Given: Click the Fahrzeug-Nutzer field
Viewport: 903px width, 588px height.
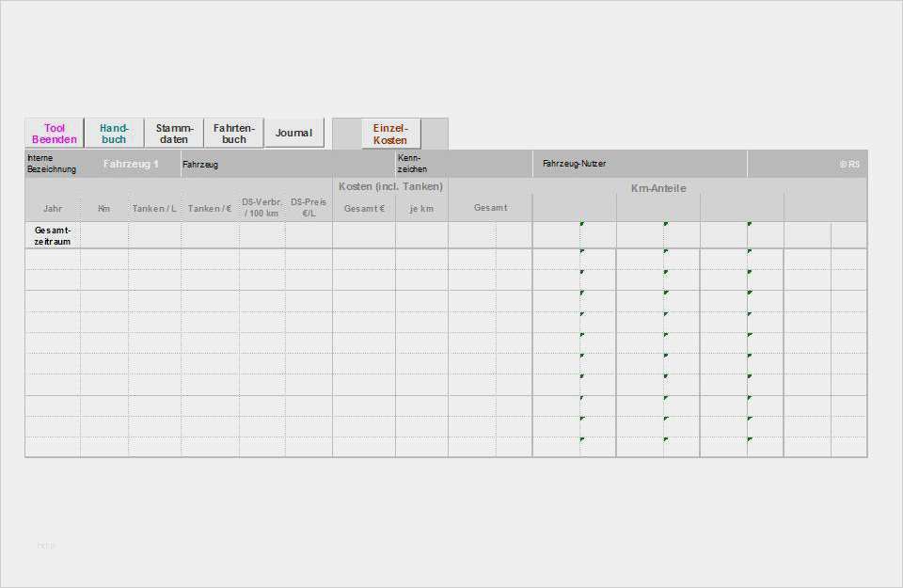Looking at the screenshot, I should tap(640, 164).
